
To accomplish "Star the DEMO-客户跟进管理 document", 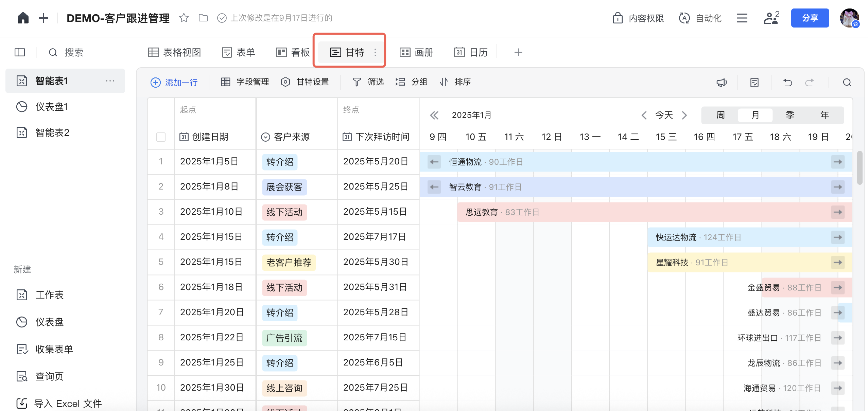I will [x=184, y=18].
